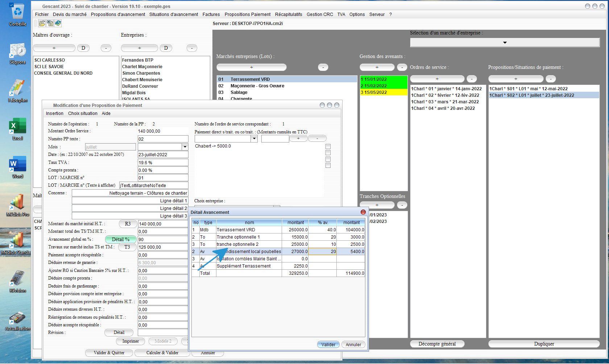This screenshot has height=364, width=609.
Task: Open the Situations d'avancement menu
Action: 174,15
